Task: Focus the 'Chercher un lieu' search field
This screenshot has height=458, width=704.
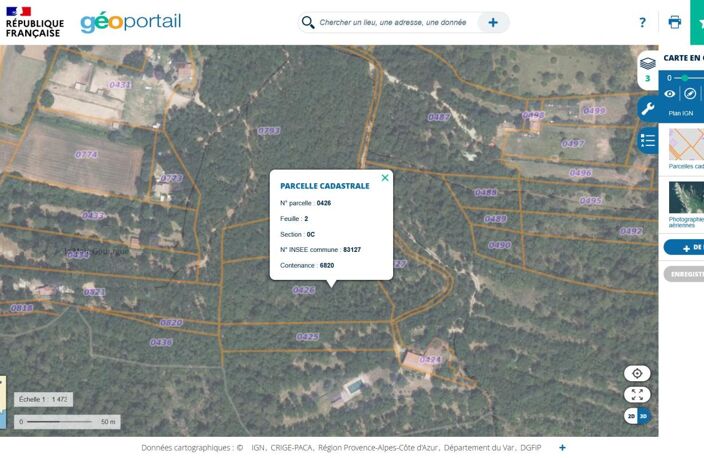Action: point(393,22)
